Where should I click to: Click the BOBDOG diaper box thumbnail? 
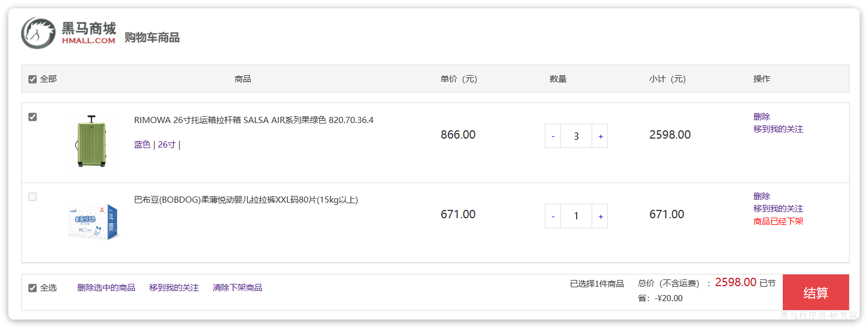click(x=94, y=221)
